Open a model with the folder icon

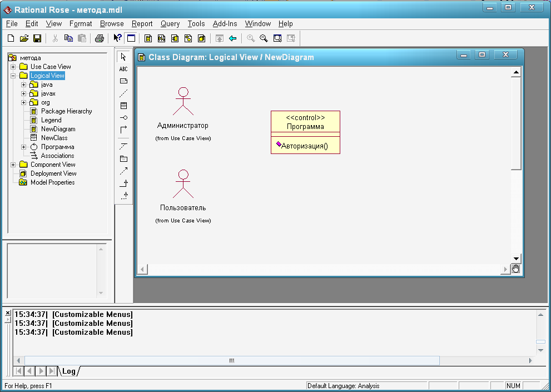[x=24, y=38]
